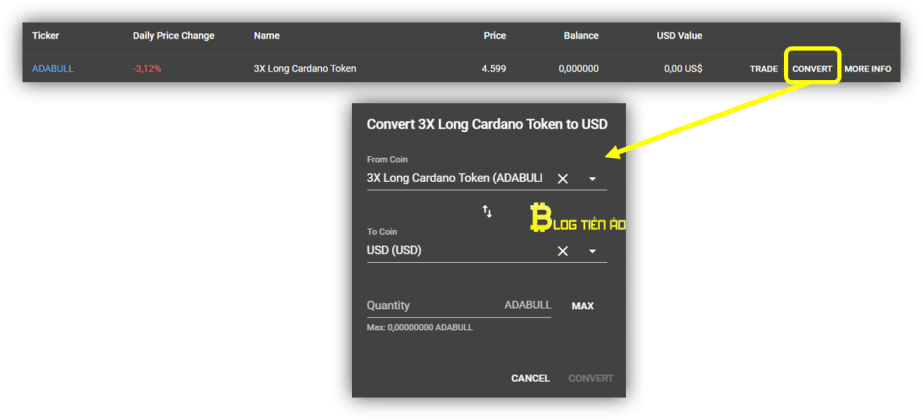Select the 3X Long Cardano Token name cell
The height and width of the screenshot is (420, 923).
tap(305, 69)
